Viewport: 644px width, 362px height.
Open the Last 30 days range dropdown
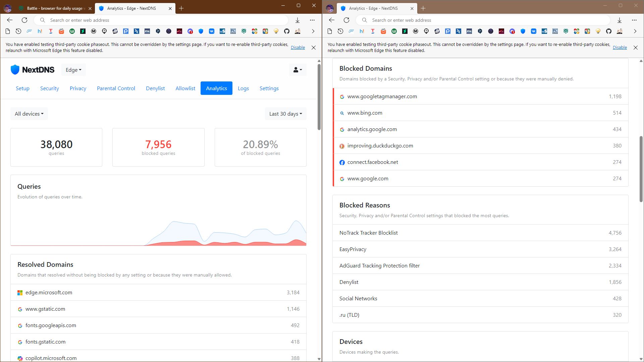pyautogui.click(x=285, y=114)
